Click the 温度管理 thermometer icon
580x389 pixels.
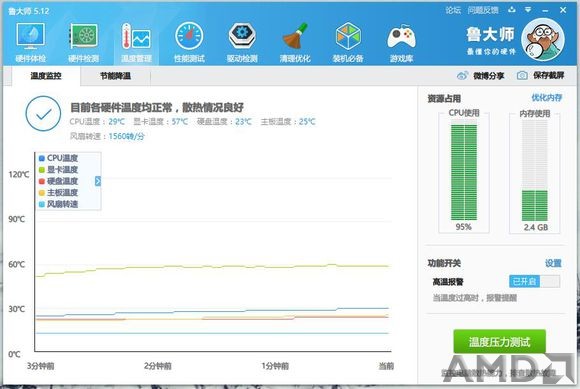tap(136, 36)
